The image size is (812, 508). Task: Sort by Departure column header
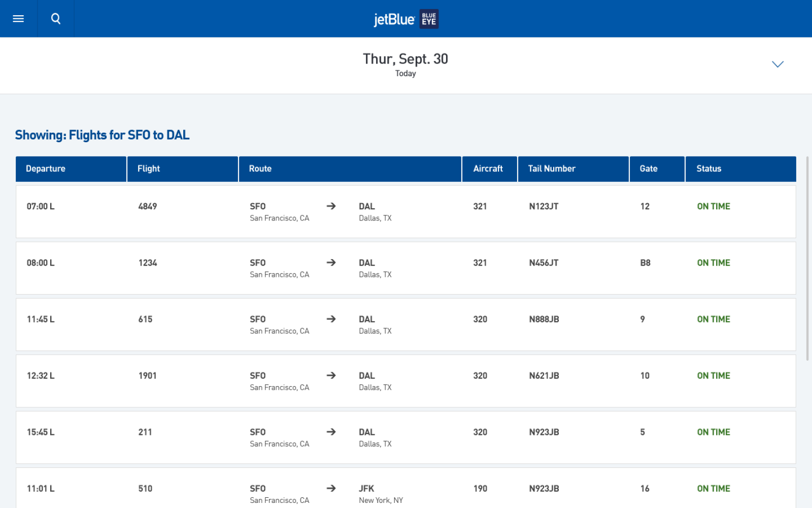46,169
